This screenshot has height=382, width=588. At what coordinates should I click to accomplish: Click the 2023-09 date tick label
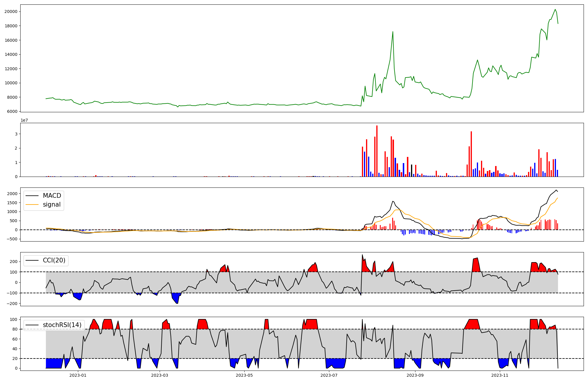point(415,375)
